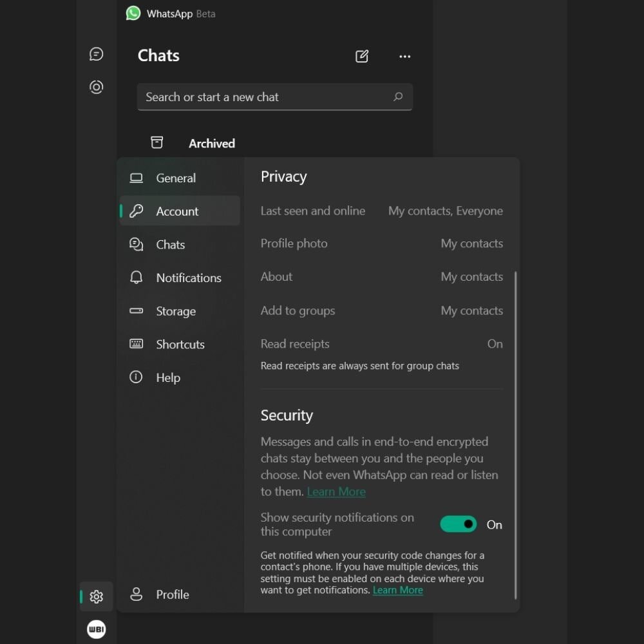This screenshot has height=644, width=644.
Task: Click Learn More link about encryption
Action: tap(336, 492)
